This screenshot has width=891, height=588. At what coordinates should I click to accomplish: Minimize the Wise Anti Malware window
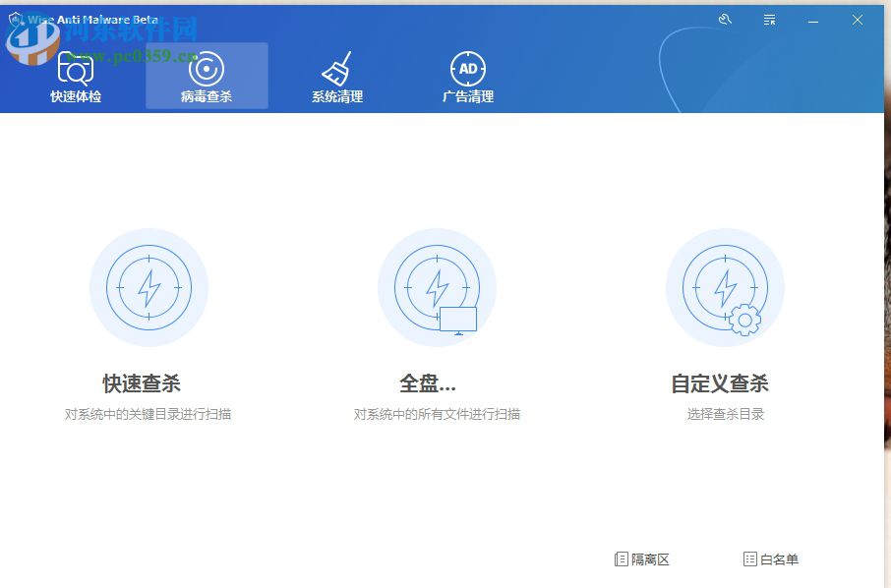[x=812, y=19]
